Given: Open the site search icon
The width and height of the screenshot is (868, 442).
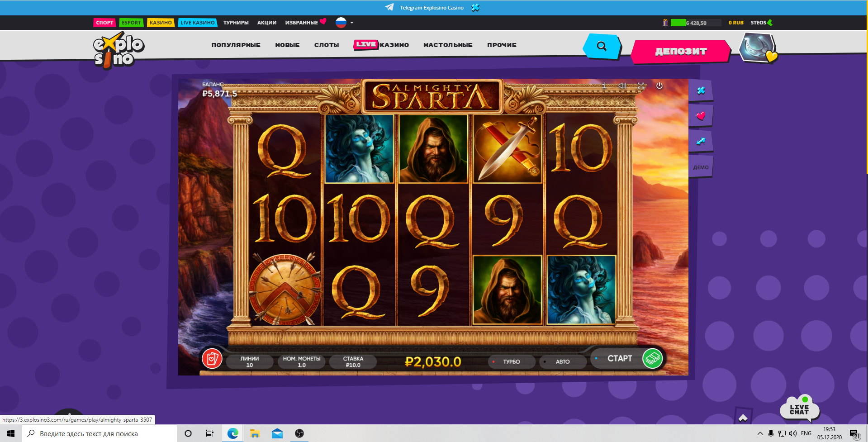Looking at the screenshot, I should [x=602, y=46].
